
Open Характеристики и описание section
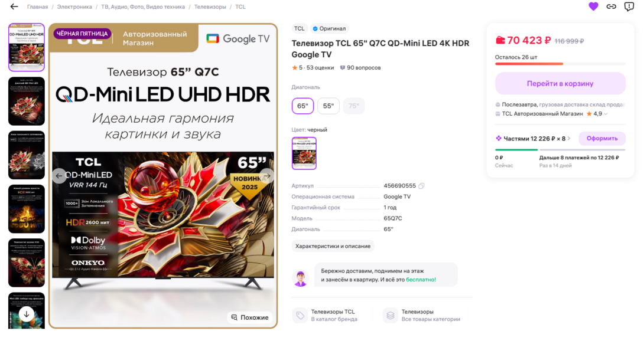point(333,246)
